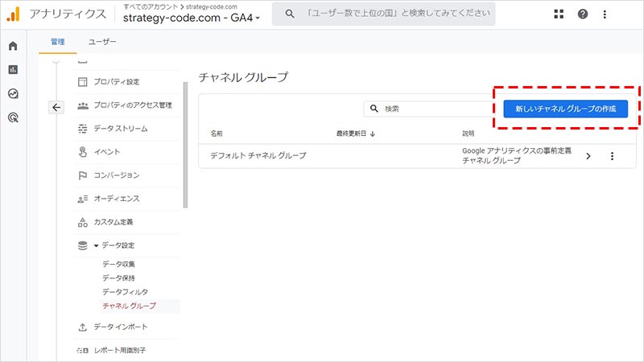
Task: Open the チャネル グループ settings link
Action: [129, 306]
